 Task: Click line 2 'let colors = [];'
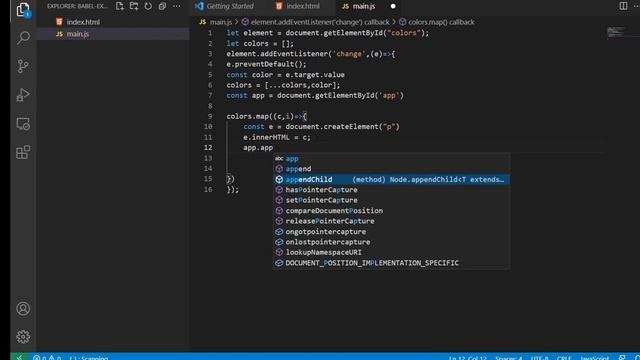[260, 43]
